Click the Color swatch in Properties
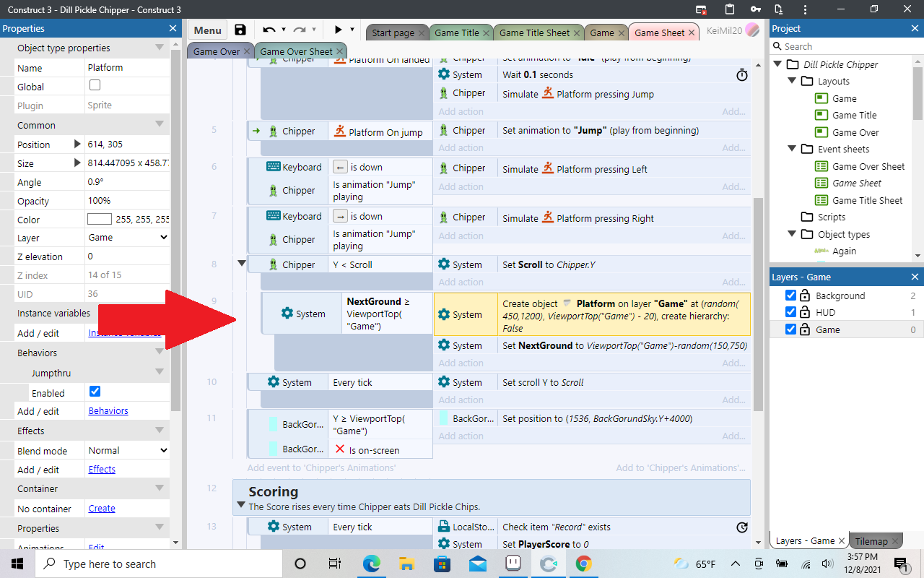Viewport: 924px width, 578px height. 99,219
